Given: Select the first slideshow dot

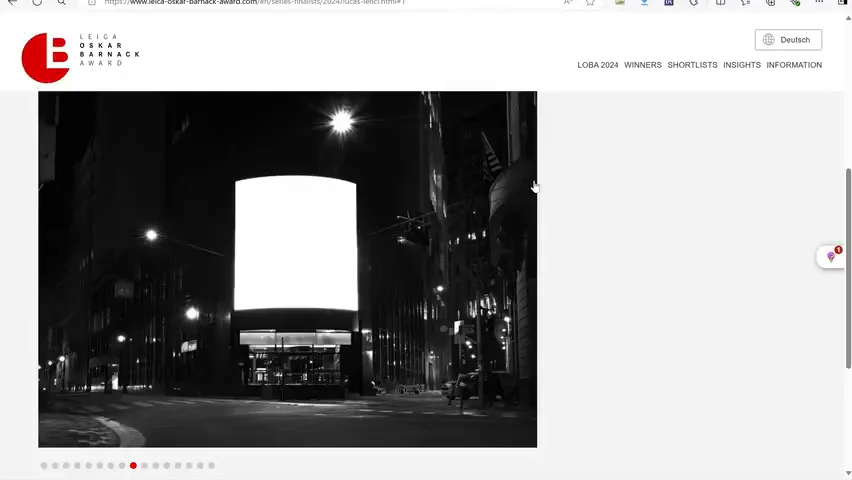Looking at the screenshot, I should (44, 465).
